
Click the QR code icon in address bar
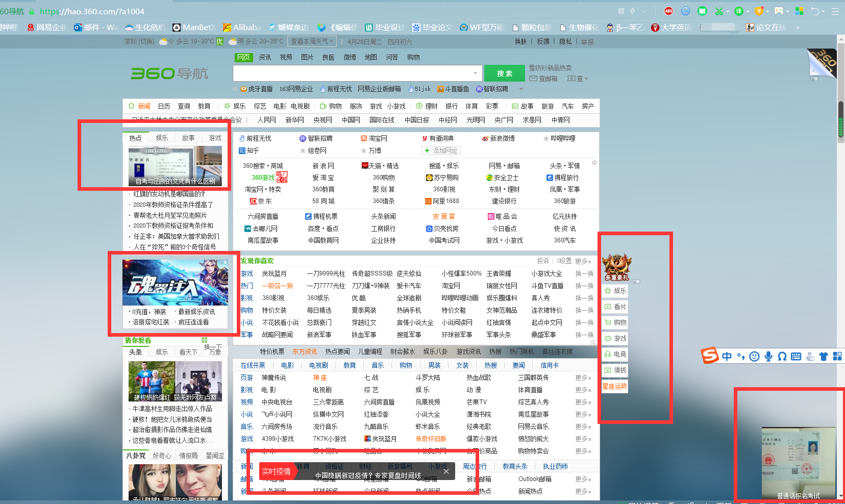click(x=621, y=11)
